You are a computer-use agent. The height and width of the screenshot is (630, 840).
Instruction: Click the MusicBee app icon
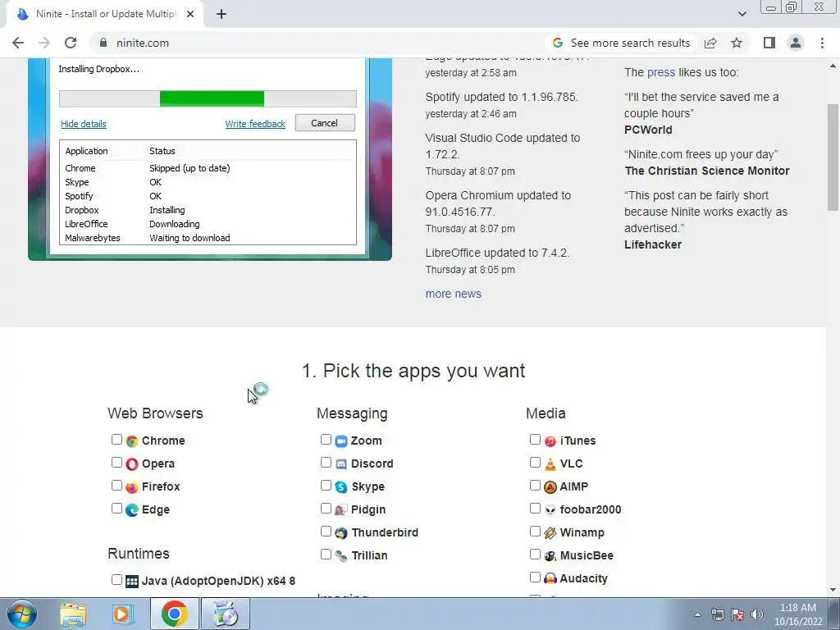550,556
